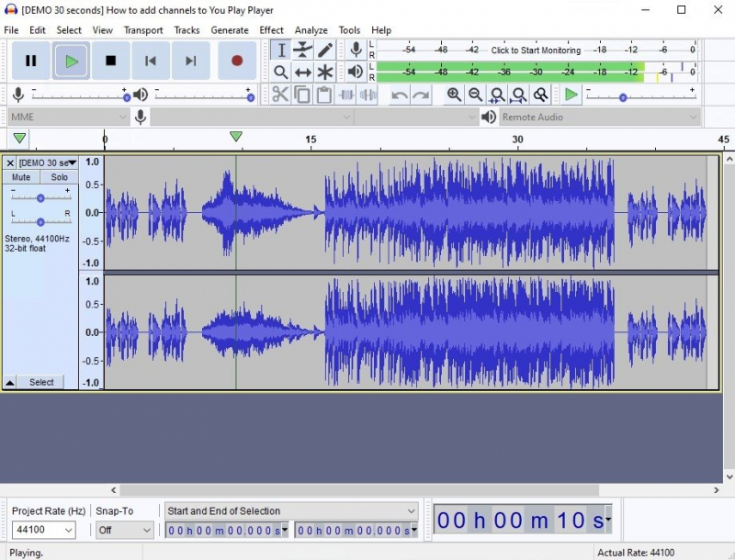Viewport: 735px width, 560px height.
Task: Mute the DEMO 30 seconds track
Action: tap(21, 177)
